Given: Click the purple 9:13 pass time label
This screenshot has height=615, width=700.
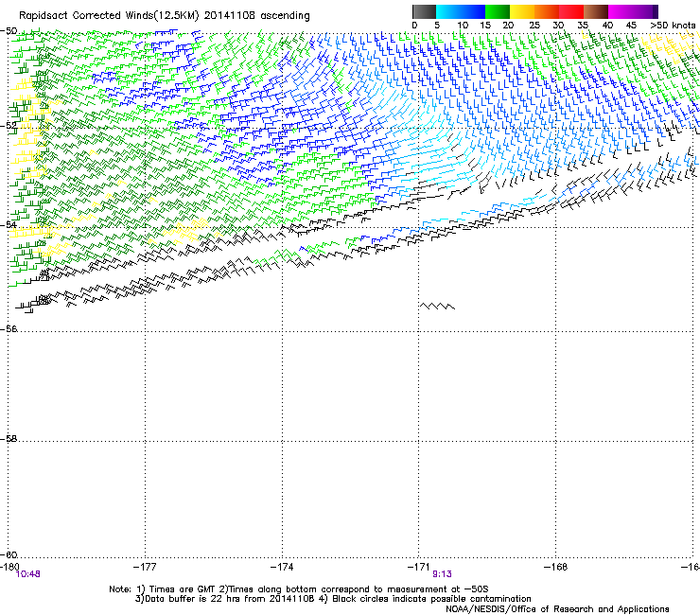Looking at the screenshot, I should (442, 574).
